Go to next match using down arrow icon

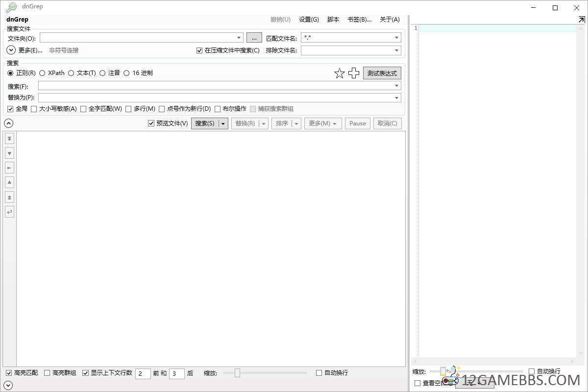(9, 153)
